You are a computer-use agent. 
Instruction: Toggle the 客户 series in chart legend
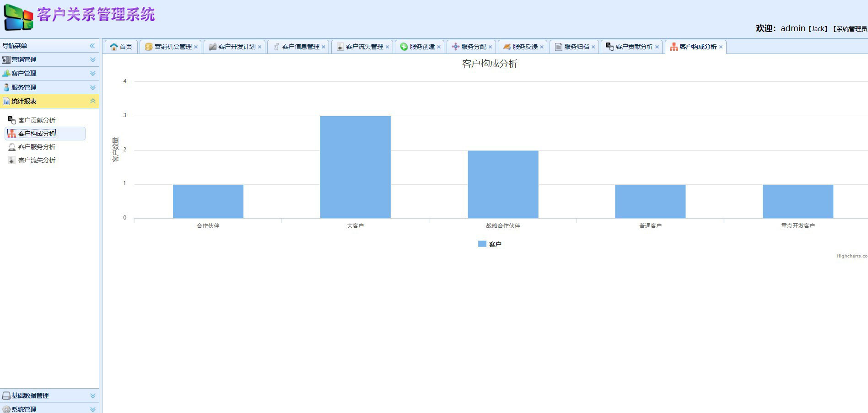[x=490, y=244]
